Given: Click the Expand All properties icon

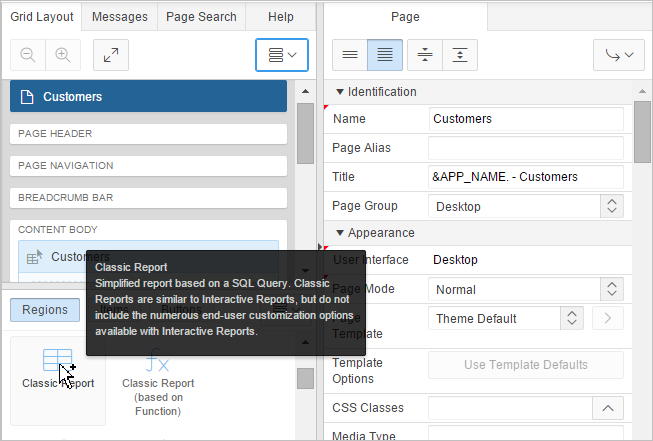Looking at the screenshot, I should tap(459, 55).
